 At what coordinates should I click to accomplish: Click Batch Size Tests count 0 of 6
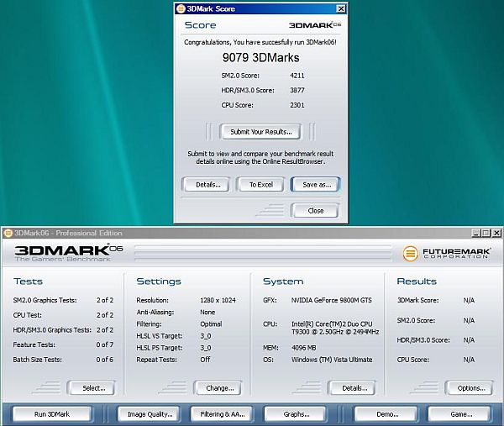pos(105,360)
